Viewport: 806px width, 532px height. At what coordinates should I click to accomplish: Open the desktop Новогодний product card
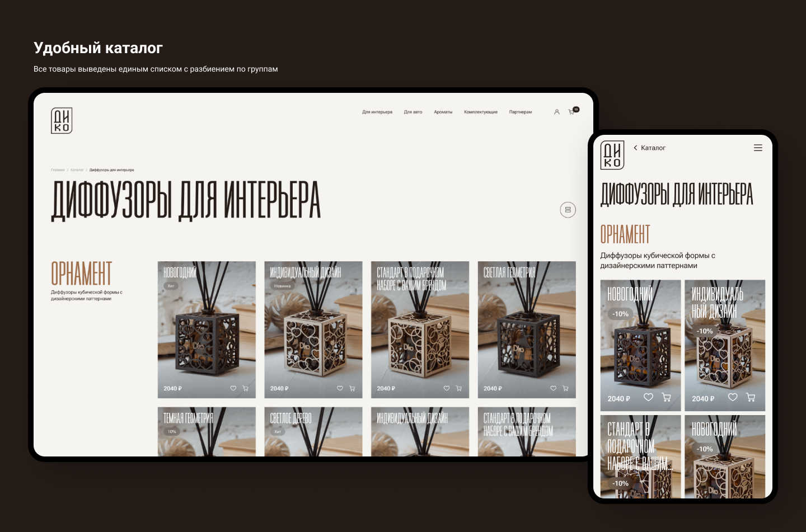(207, 329)
